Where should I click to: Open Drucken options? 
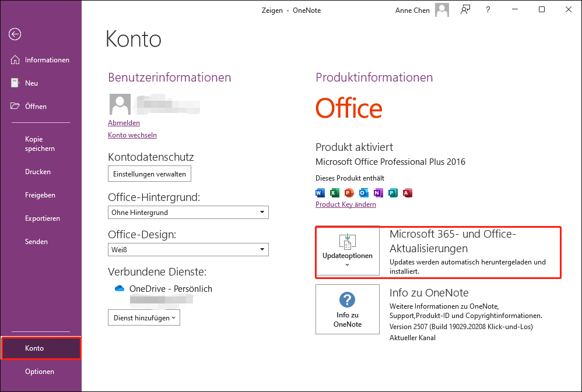coord(41,172)
